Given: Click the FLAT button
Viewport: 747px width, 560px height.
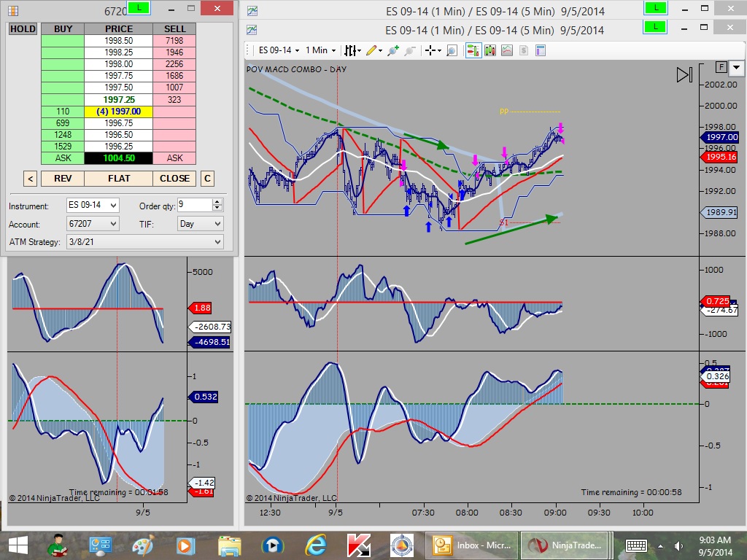Looking at the screenshot, I should coord(119,179).
